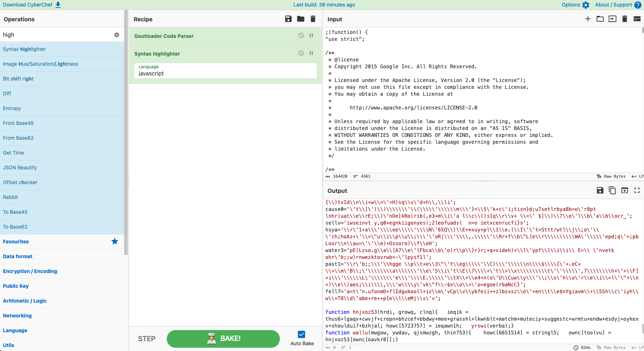The image size is (644, 351).
Task: Click the 62ms bake time indicator
Action: (582, 348)
